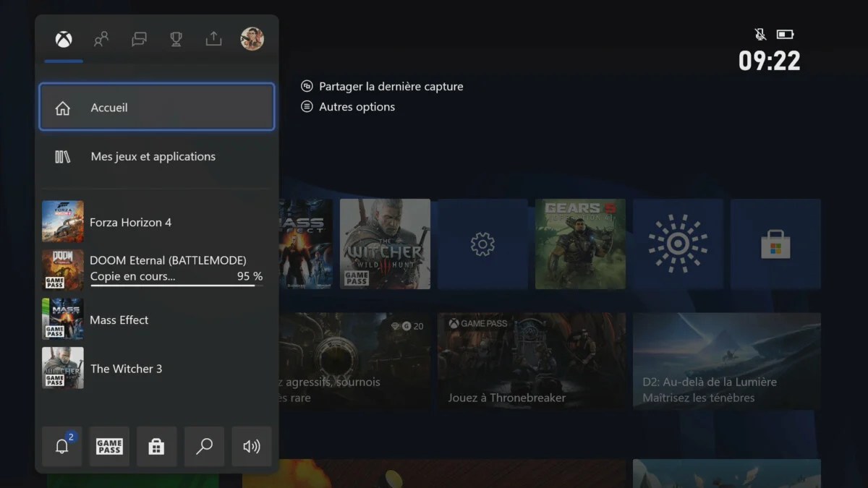Open the Mass Effect tile on dashboard
Screen dimensions: 868x488
pyautogui.click(x=305, y=244)
